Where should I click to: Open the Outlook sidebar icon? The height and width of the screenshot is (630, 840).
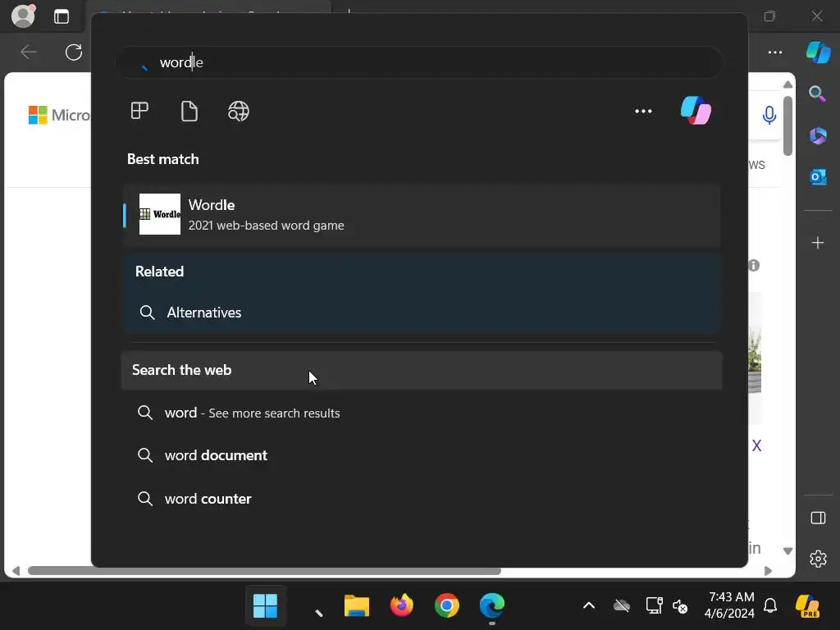point(818,177)
